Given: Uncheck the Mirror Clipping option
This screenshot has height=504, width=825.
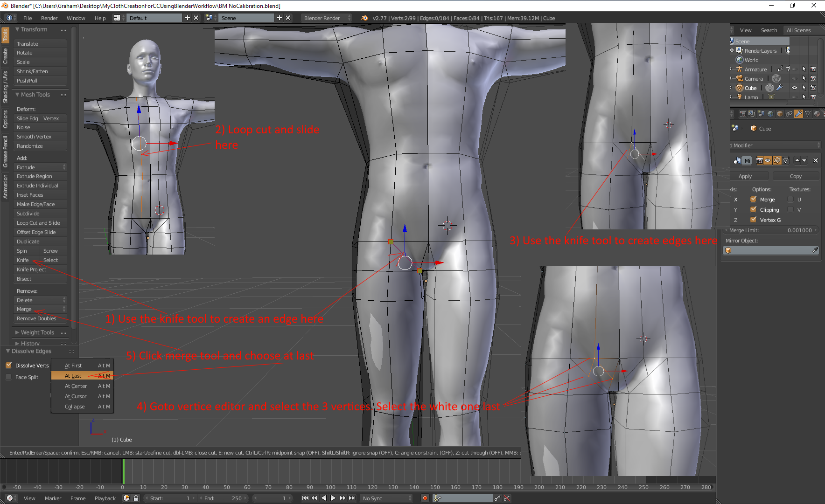Looking at the screenshot, I should tap(753, 209).
